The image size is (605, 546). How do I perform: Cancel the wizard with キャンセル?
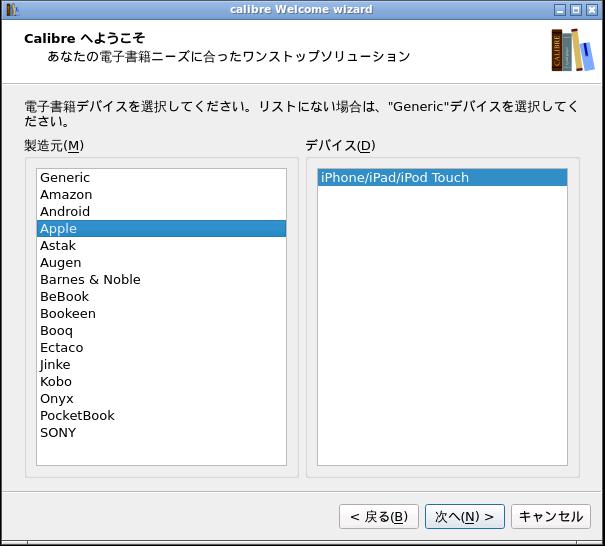tap(551, 516)
